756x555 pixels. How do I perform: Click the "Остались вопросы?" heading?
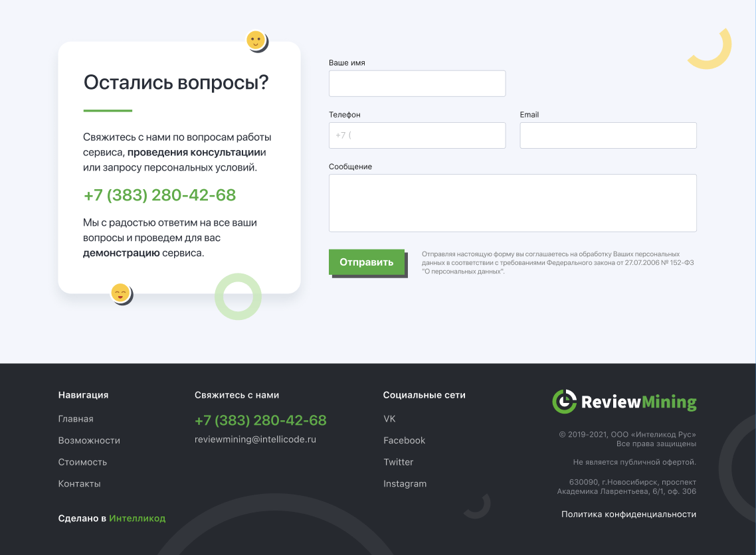coord(176,82)
